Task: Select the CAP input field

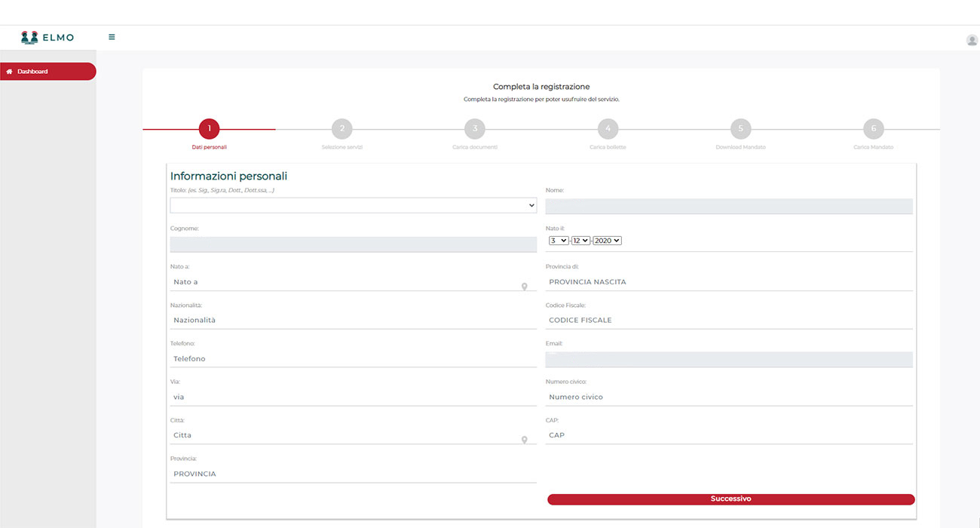Action: [x=728, y=435]
